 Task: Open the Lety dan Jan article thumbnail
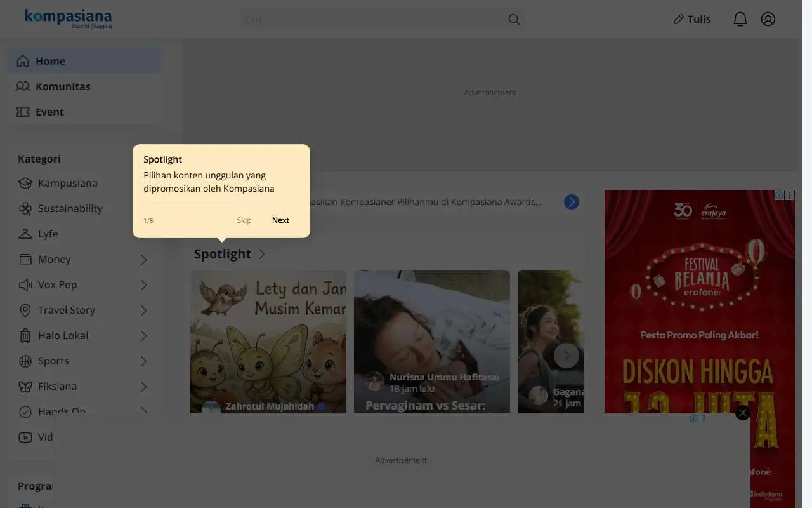click(268, 342)
